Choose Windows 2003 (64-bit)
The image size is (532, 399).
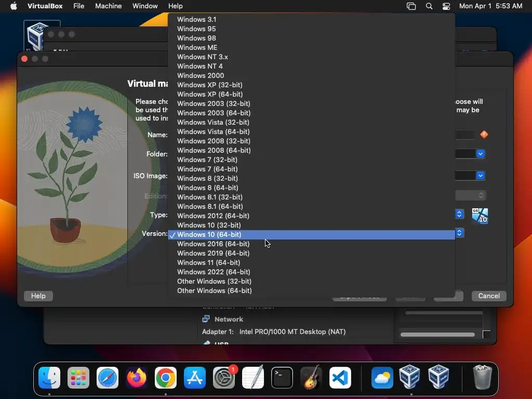click(311, 113)
